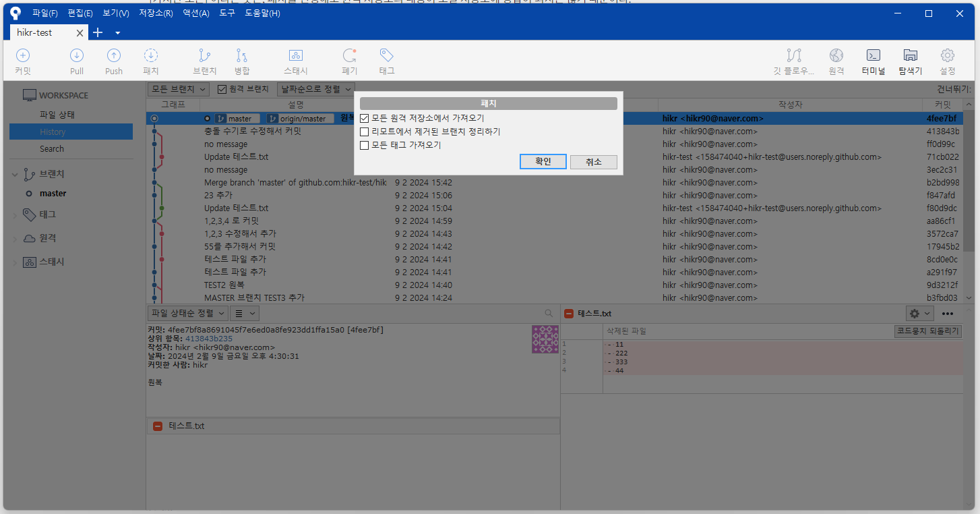Select History in the sidebar

[71, 132]
